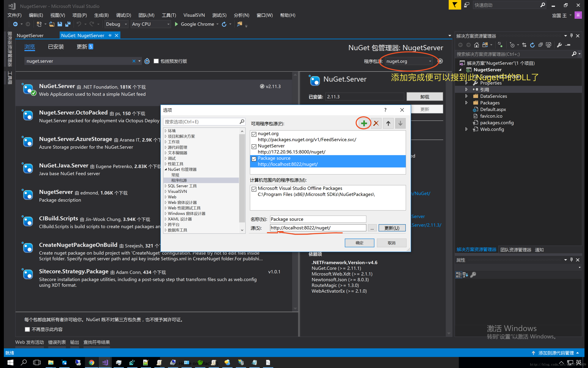The image size is (588, 368).
Task: Clear the nuget.server search text
Action: 134,61
